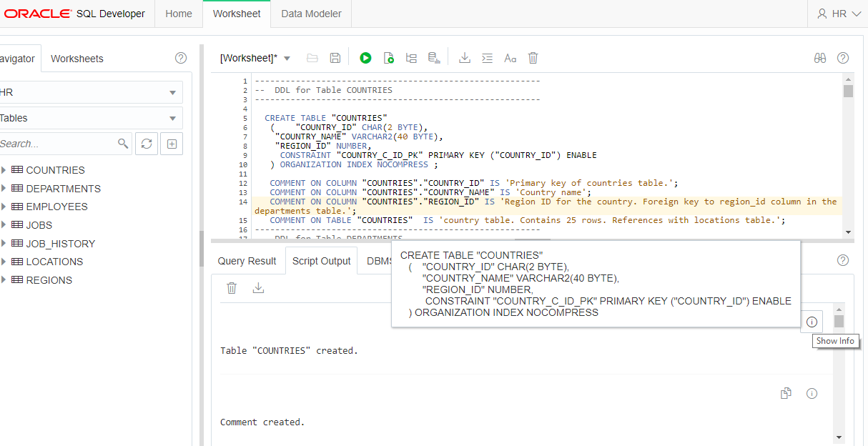Open the HR schema dropdown
This screenshot has width=868, height=446.
90,92
